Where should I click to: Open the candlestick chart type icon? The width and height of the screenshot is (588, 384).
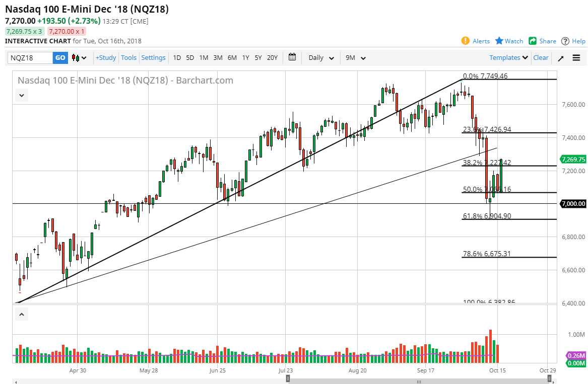75,58
